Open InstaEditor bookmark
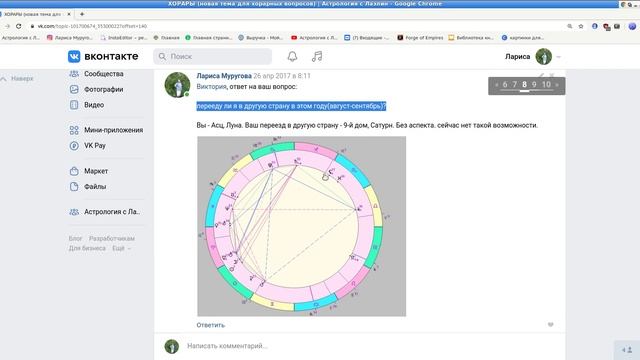The height and width of the screenshot is (360, 640). pos(124,38)
